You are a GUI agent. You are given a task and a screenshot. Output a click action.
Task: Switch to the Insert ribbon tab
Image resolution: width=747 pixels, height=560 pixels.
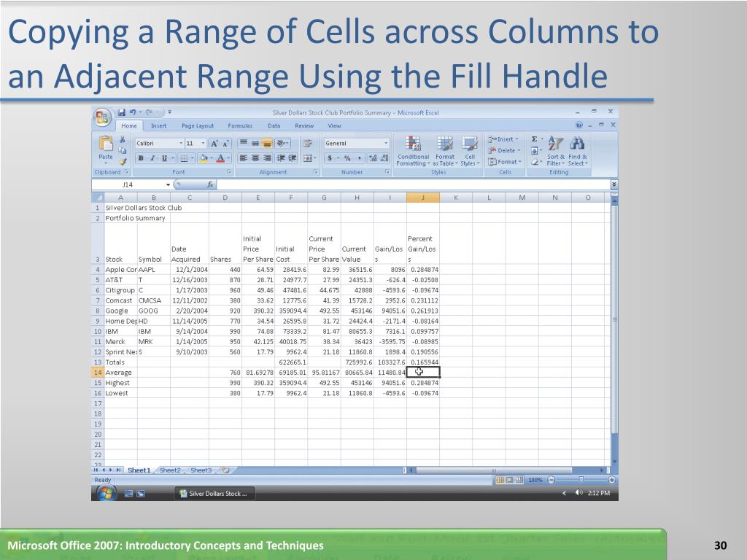(x=158, y=125)
